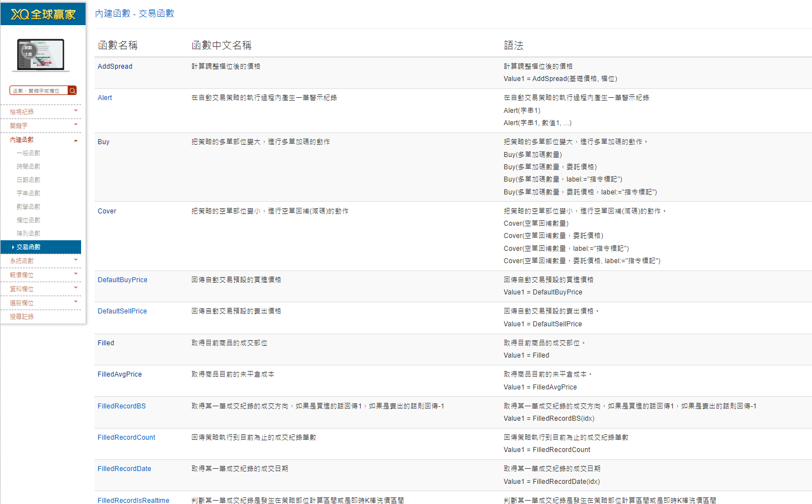Open the FilledAvgPrice function link
The image size is (812, 504).
tap(120, 374)
